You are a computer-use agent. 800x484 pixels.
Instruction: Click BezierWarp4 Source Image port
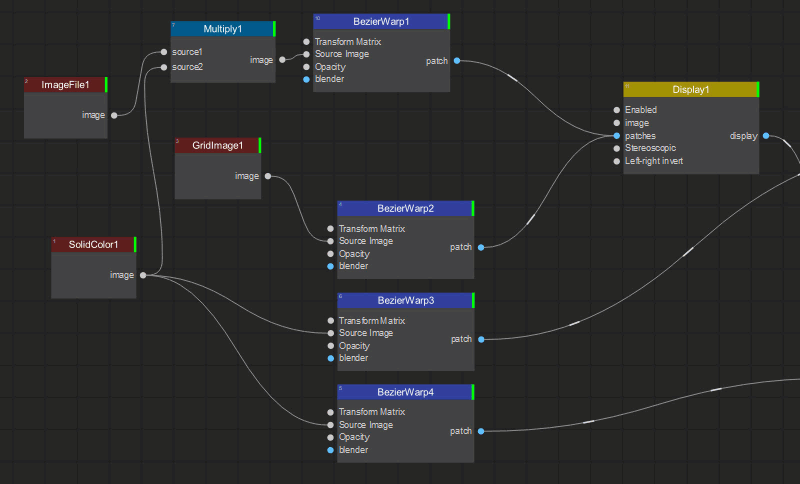(331, 425)
